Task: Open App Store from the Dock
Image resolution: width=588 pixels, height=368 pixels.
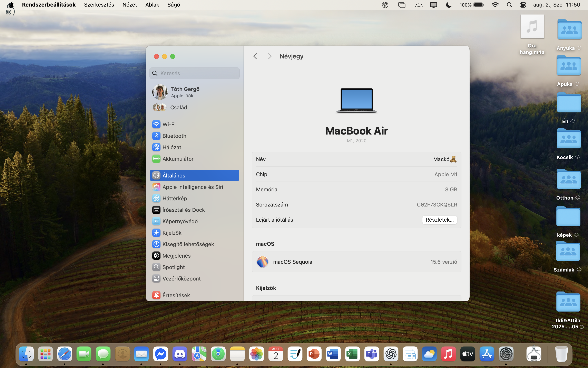Action: [x=487, y=354]
